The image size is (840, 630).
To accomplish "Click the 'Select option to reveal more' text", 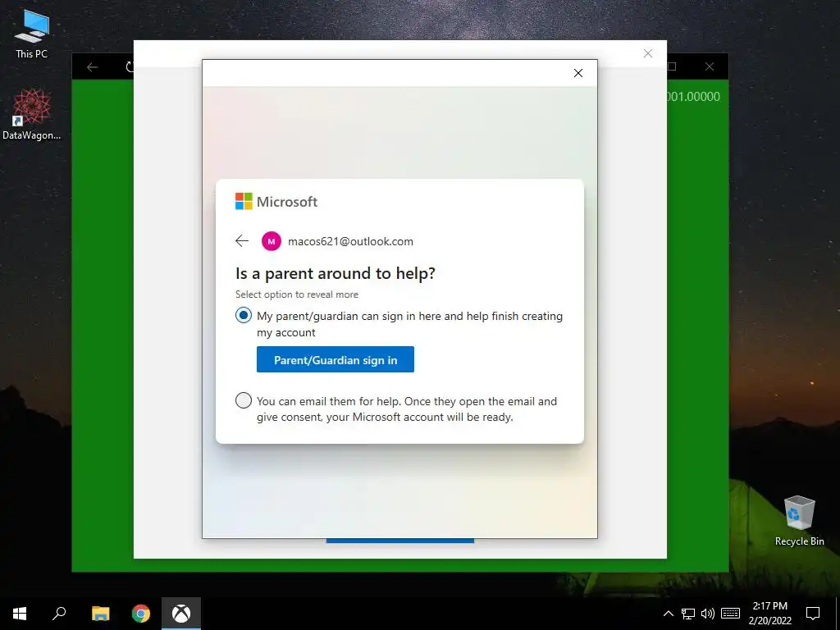I will [x=297, y=294].
